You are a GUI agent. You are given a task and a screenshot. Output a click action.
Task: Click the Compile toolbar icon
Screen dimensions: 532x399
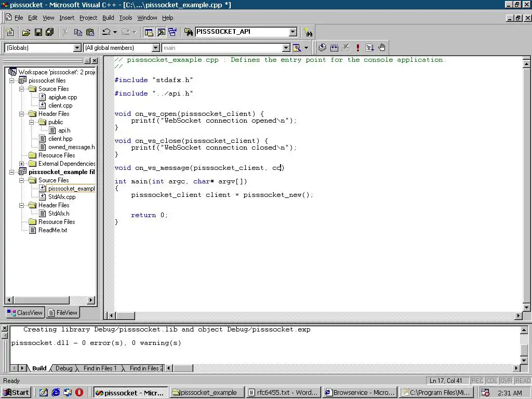(322, 48)
